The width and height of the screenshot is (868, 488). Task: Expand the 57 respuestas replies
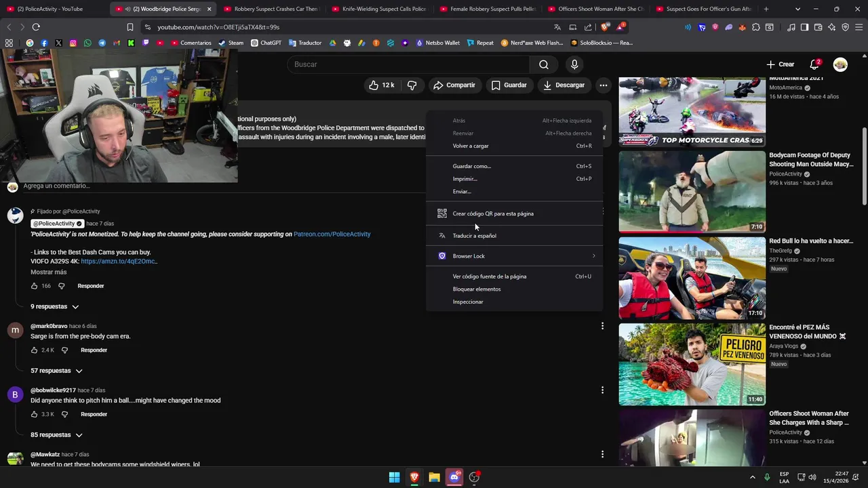coord(56,371)
